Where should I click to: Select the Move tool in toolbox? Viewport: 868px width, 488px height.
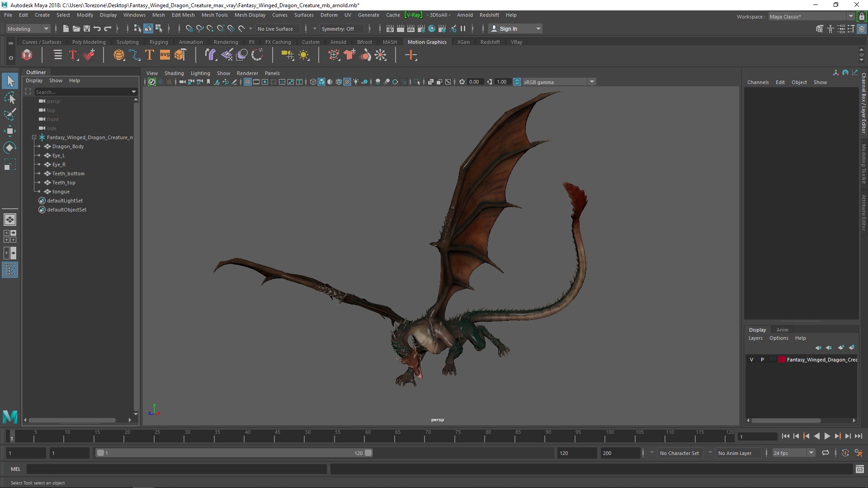(x=9, y=131)
